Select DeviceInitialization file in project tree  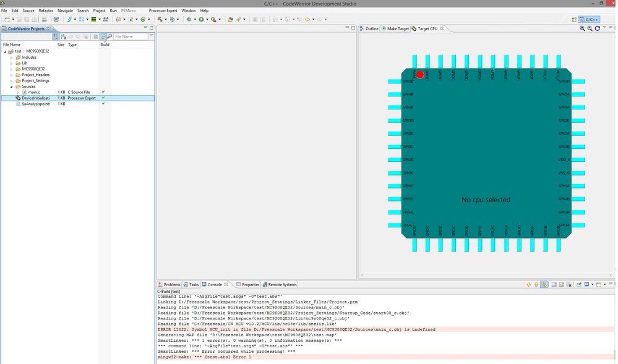(35, 98)
